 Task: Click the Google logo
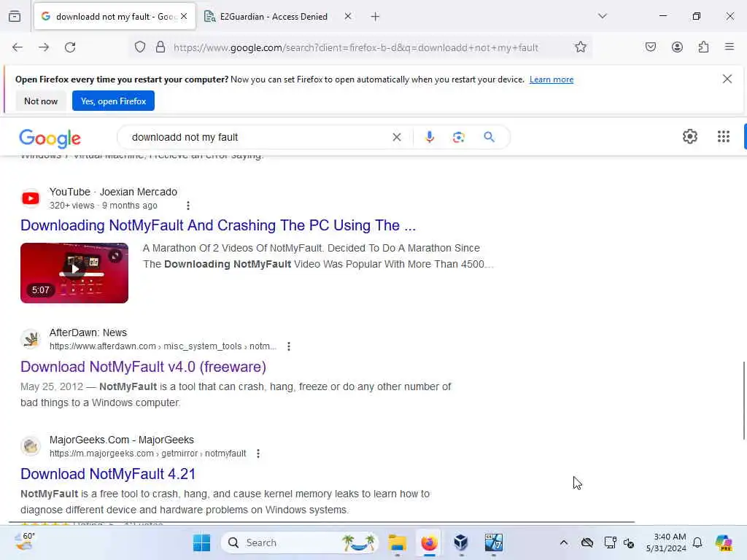tap(50, 138)
